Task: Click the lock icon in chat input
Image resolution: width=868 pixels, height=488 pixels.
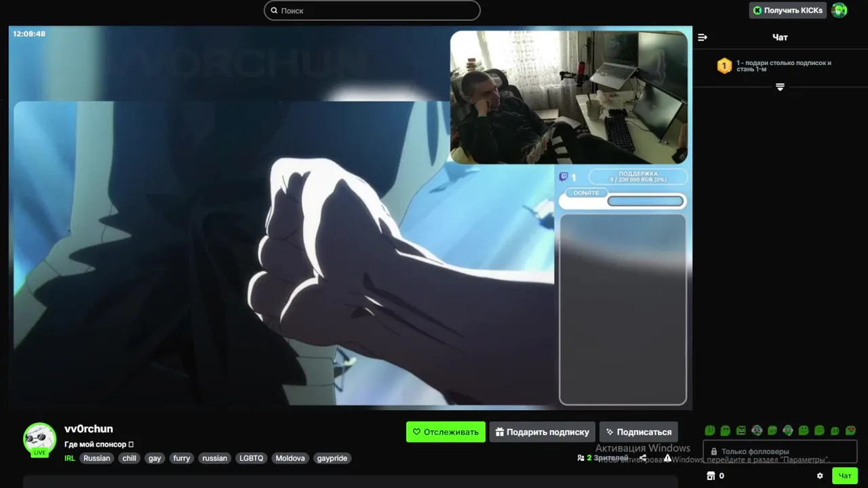Action: click(x=714, y=451)
